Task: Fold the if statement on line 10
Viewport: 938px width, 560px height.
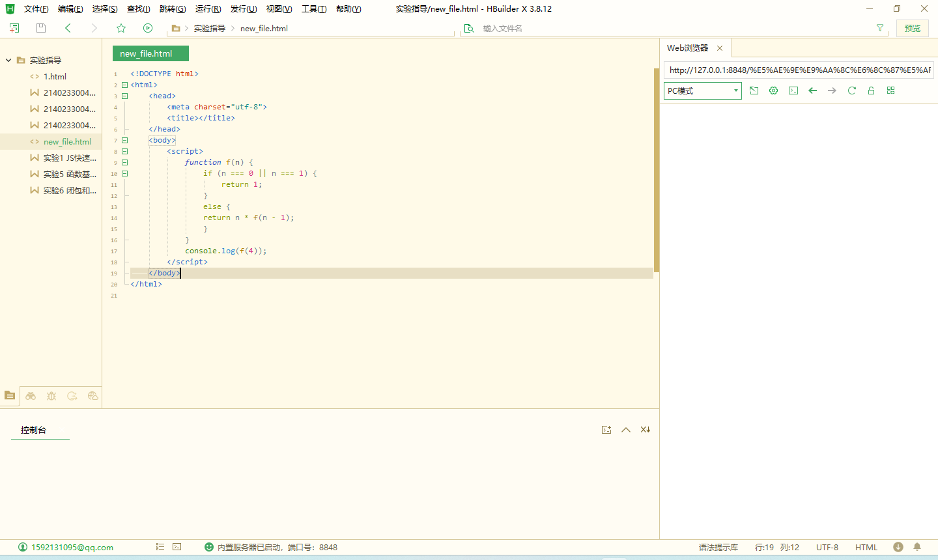Action: 124,173
